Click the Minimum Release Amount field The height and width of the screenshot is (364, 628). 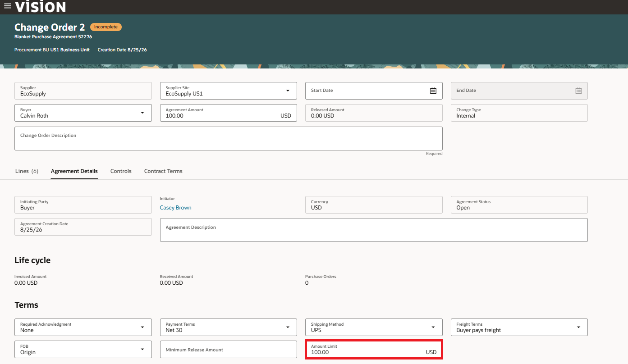[229, 349]
